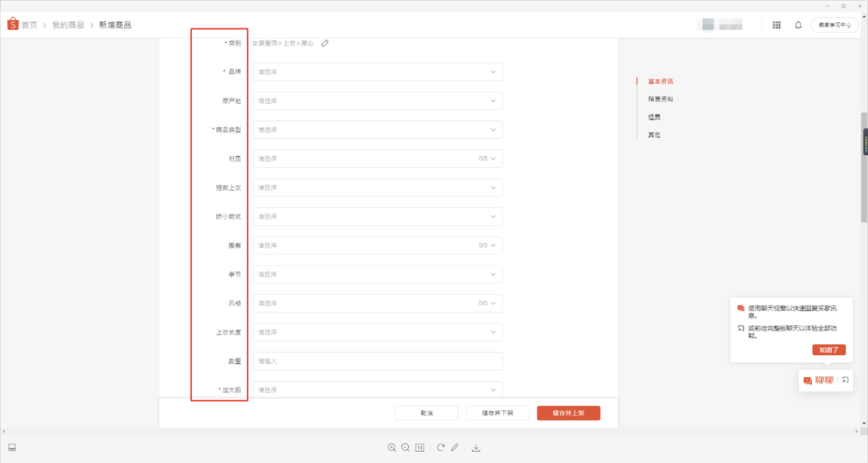Click the 储存并上架 button
The width and height of the screenshot is (868, 463).
pos(571,412)
